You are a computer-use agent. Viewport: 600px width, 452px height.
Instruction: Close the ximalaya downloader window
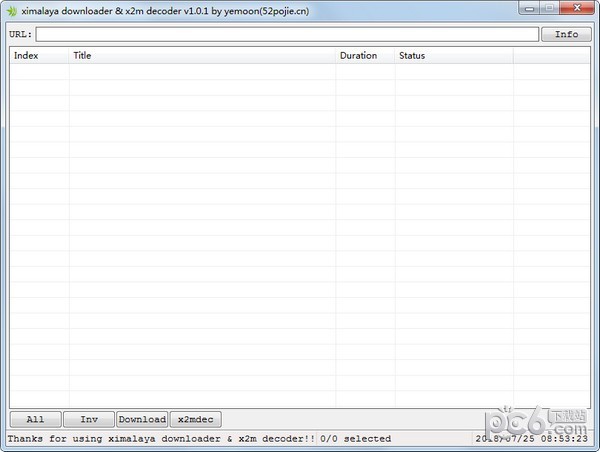coord(577,8)
